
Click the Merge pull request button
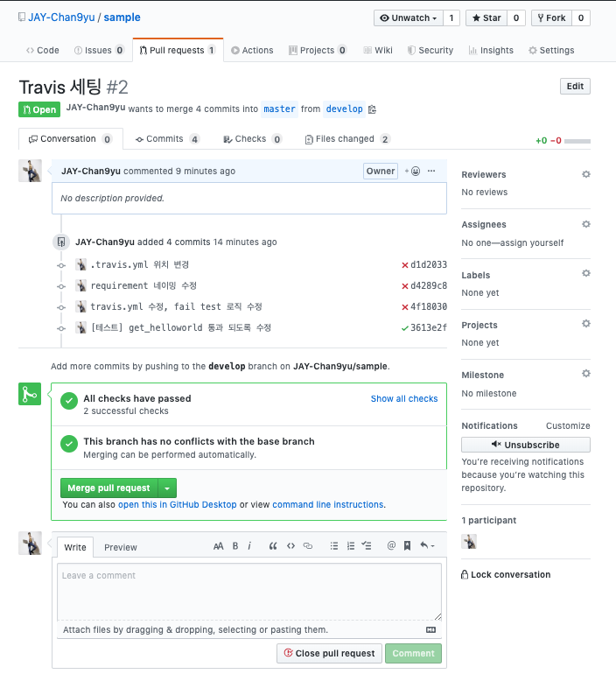[109, 488]
